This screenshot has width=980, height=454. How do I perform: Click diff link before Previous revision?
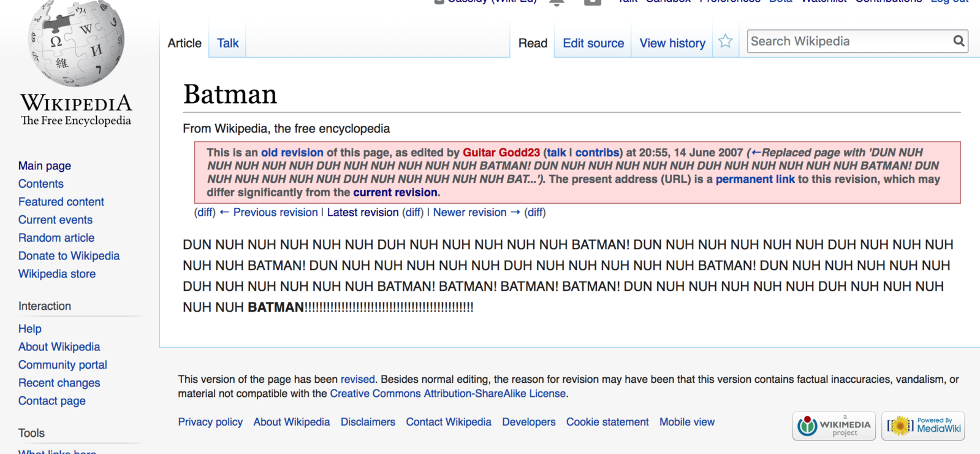[205, 212]
